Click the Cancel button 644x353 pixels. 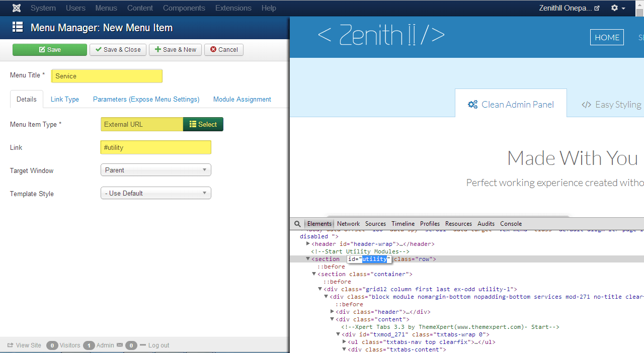[x=224, y=50]
